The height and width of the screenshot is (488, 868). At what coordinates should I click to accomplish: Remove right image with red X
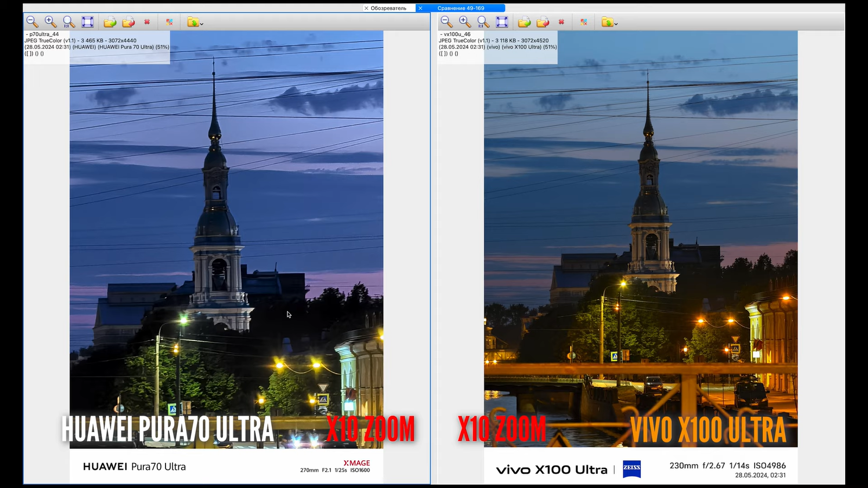click(x=561, y=22)
